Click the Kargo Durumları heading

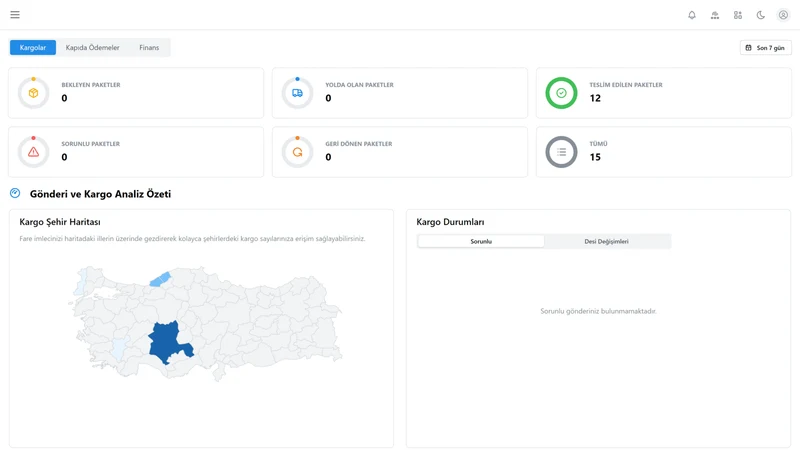pos(450,222)
